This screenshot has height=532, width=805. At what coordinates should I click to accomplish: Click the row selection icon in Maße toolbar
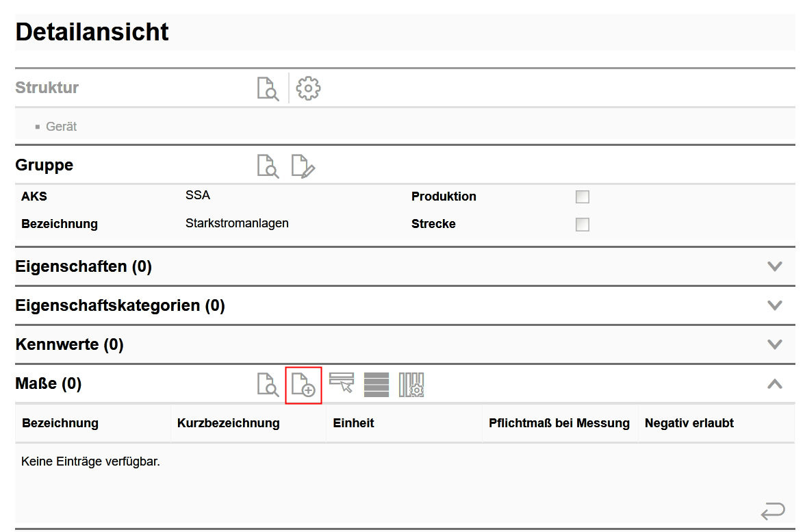point(341,384)
